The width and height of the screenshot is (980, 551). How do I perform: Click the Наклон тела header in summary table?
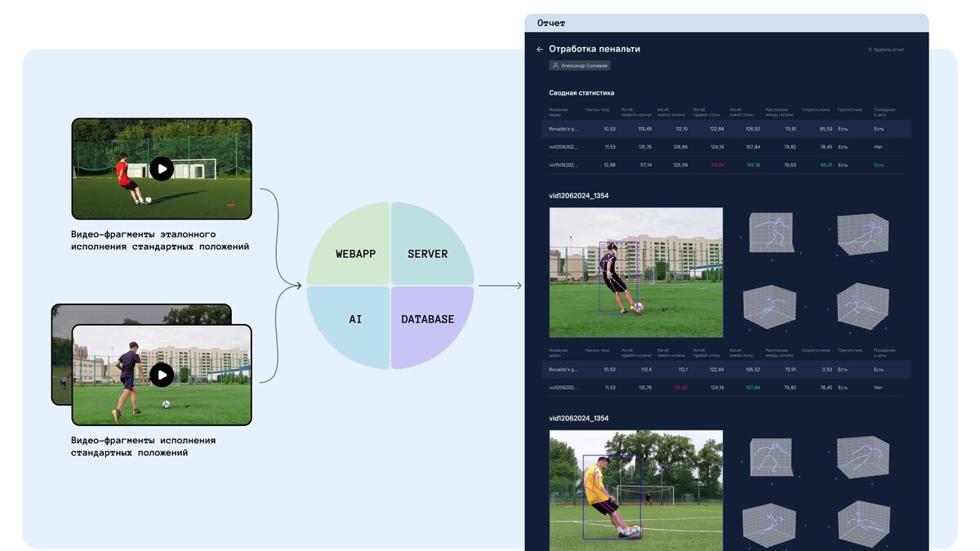[597, 109]
